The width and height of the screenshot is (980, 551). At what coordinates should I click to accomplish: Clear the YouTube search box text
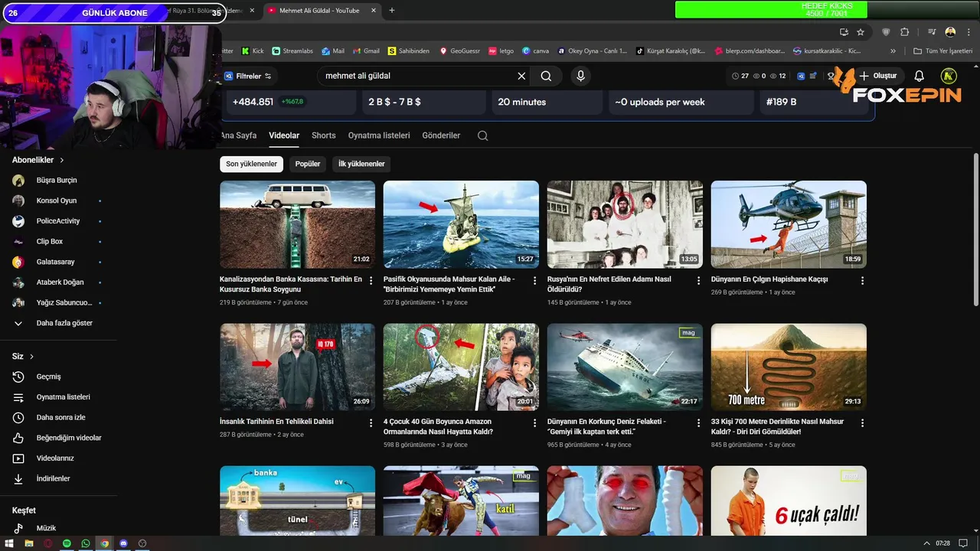[x=521, y=76]
